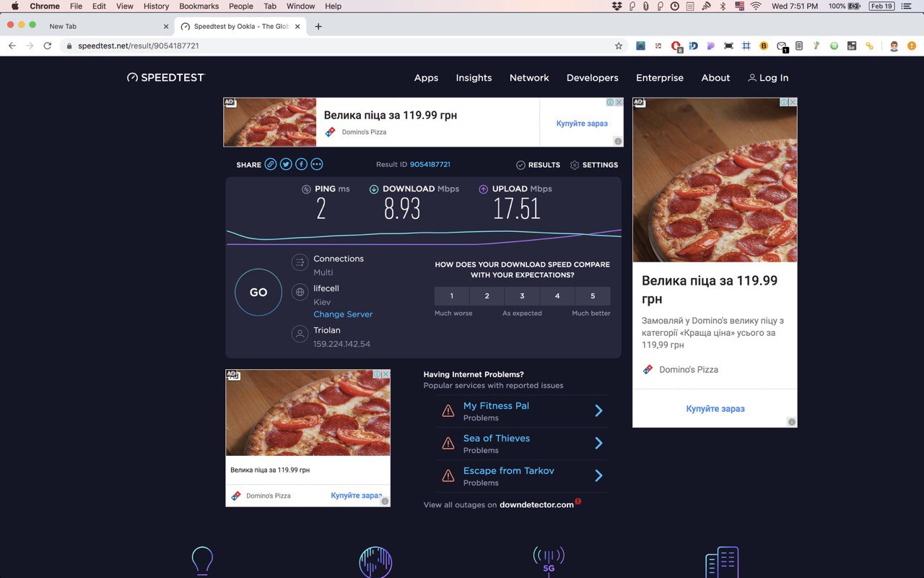Click warning icon beside My Fitness Pal
This screenshot has height=578, width=924.
coord(448,411)
